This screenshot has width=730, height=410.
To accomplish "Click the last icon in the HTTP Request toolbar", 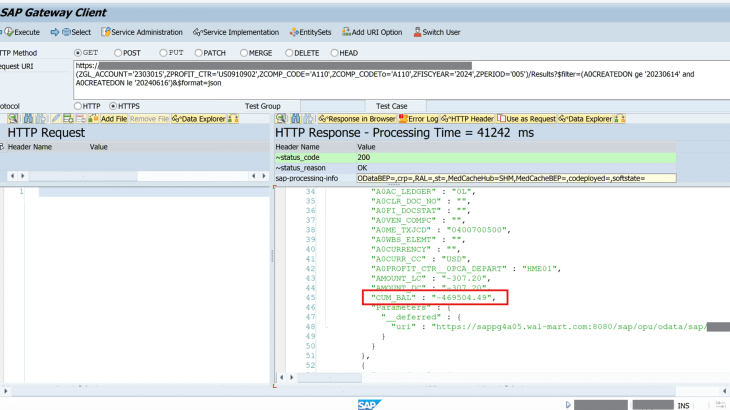I will coord(233,119).
